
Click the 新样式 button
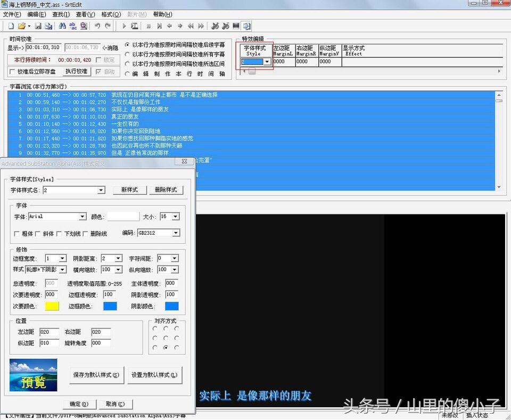[129, 190]
